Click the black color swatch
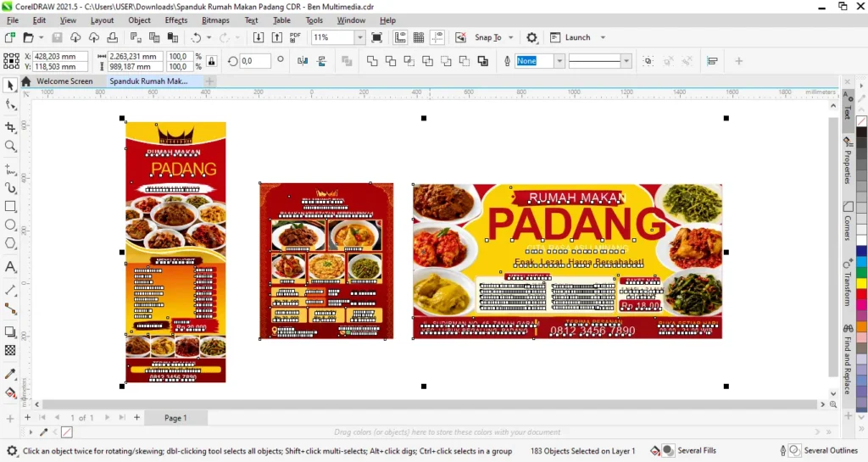Image resolution: width=868 pixels, height=462 pixels. click(x=862, y=133)
